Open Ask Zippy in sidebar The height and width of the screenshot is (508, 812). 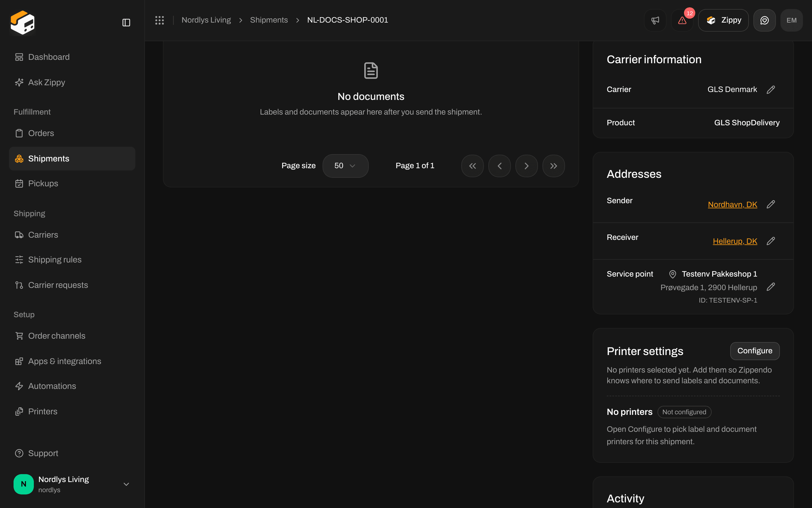(72, 82)
